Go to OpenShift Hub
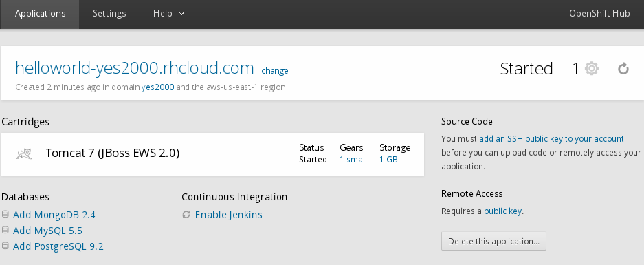Screen dimensions: 644x265 point(599,14)
